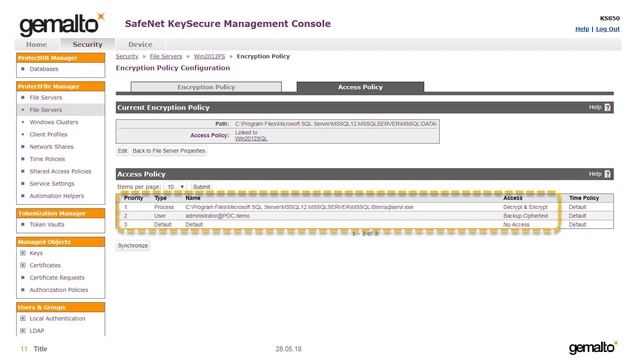Open the linked Win2012SQL access policy
The image size is (640, 360).
(251, 139)
